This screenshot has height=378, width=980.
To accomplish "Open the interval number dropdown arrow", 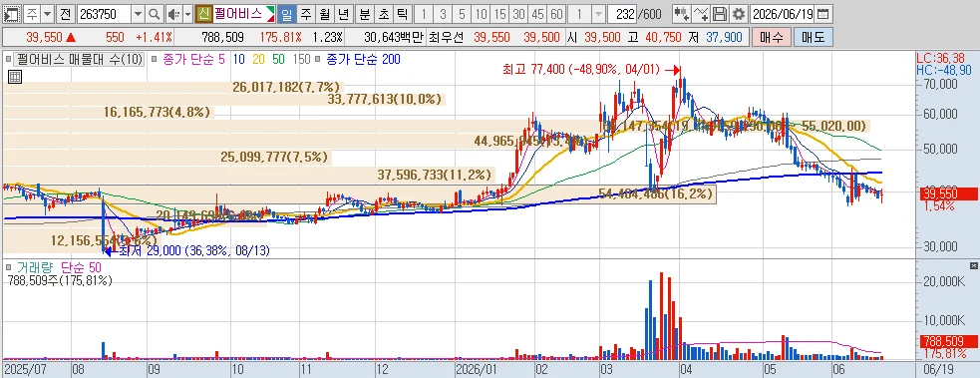I will coord(598,13).
